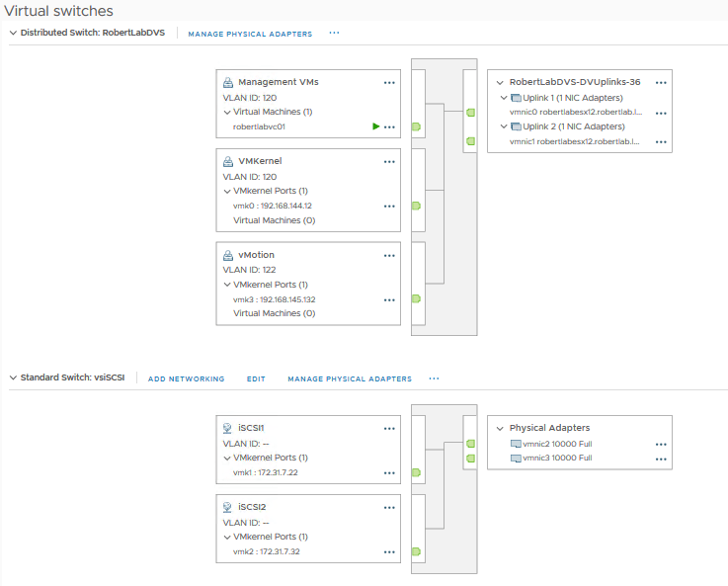The height and width of the screenshot is (586, 728).
Task: Collapse the Uplink 2 adapters list
Action: pos(503,126)
